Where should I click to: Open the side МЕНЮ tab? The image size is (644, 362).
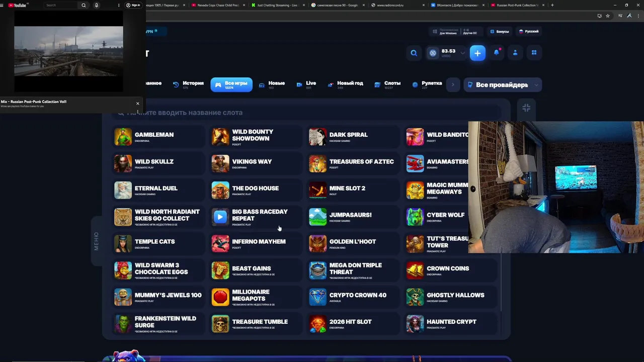(96, 241)
